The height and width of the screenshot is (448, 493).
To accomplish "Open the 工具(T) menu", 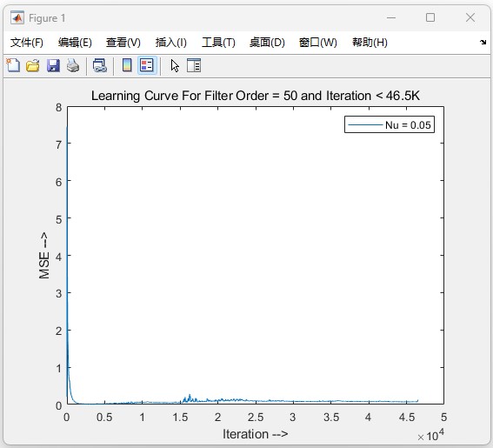I will (218, 42).
